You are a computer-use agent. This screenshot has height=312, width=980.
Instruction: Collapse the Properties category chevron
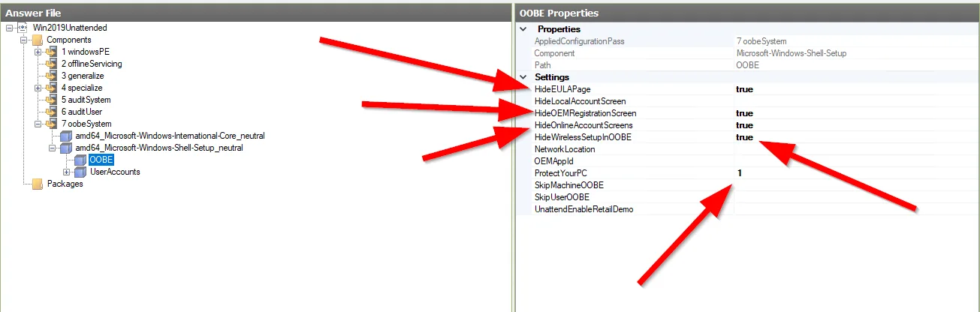[x=523, y=29]
